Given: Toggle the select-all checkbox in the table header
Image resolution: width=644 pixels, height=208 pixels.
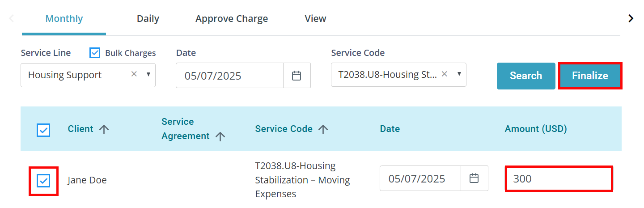Looking at the screenshot, I should (x=43, y=130).
